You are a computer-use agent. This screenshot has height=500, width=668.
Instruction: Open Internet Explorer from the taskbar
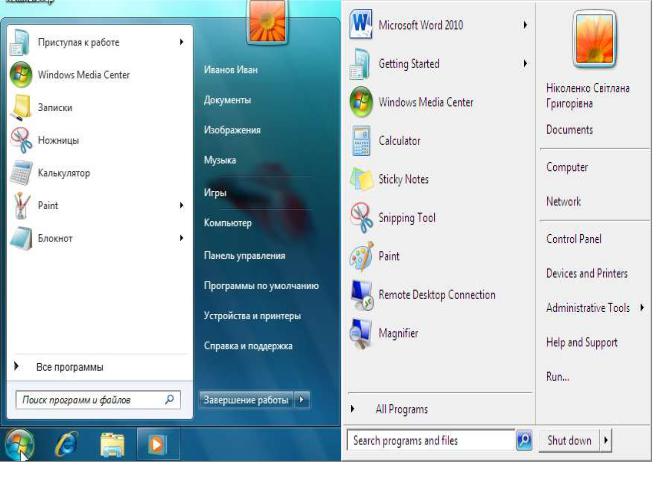pos(66,444)
